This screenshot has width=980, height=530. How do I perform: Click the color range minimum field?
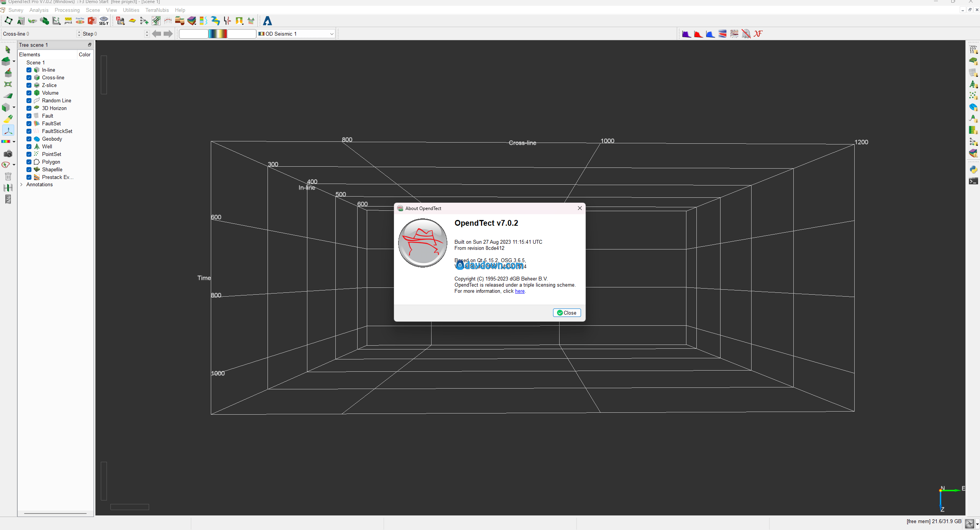(194, 34)
